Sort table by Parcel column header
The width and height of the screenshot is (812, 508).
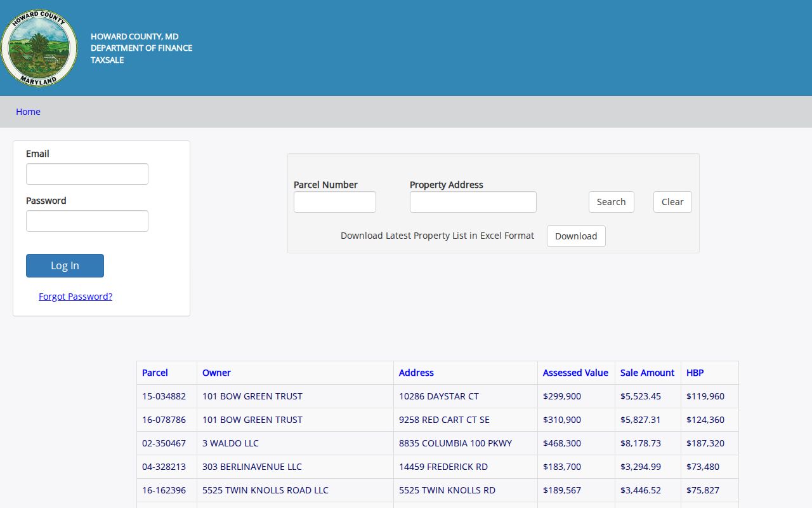pos(155,373)
